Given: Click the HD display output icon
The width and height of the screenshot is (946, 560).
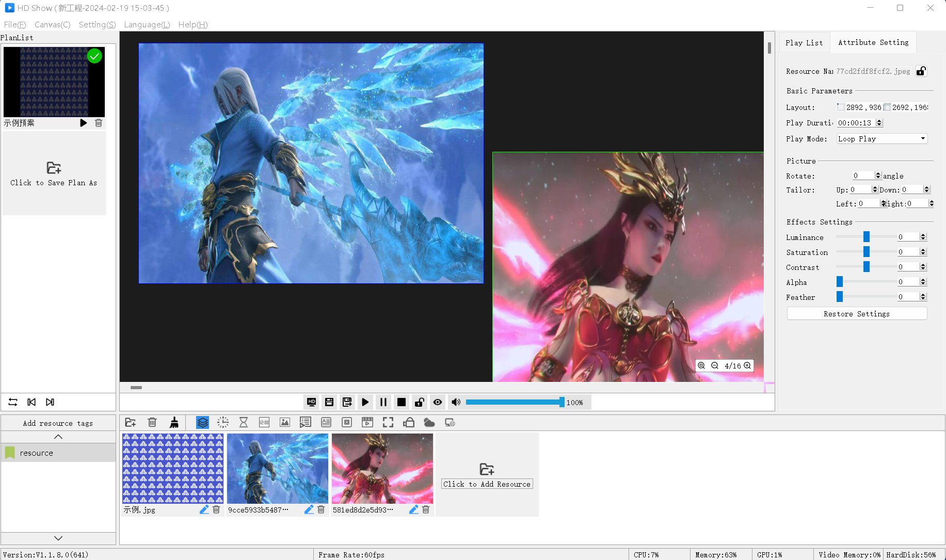Looking at the screenshot, I should 311,402.
